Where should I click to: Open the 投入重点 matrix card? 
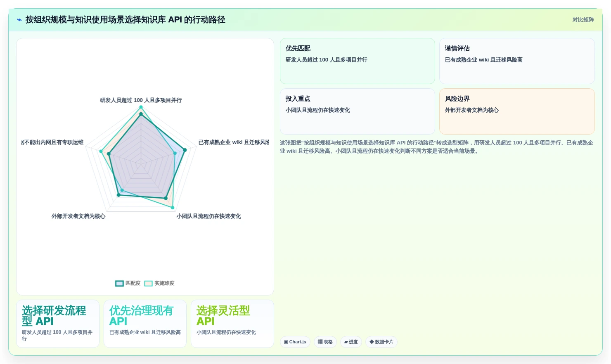358,111
